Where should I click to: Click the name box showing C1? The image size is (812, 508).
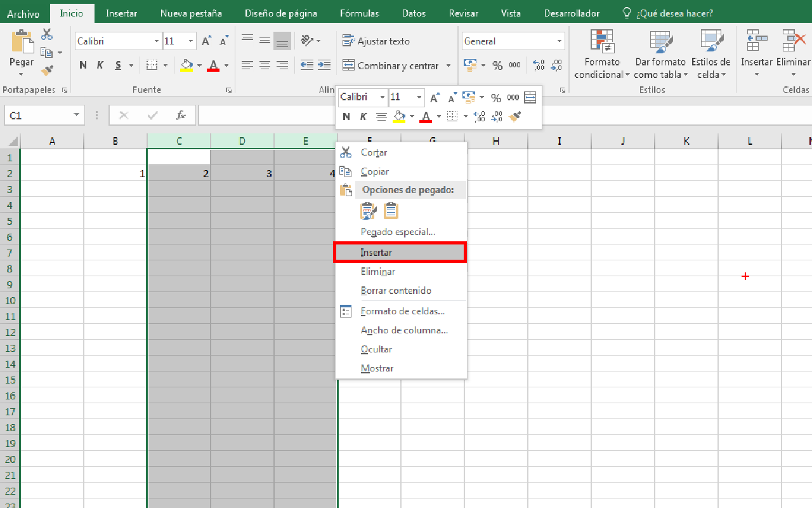pos(39,115)
